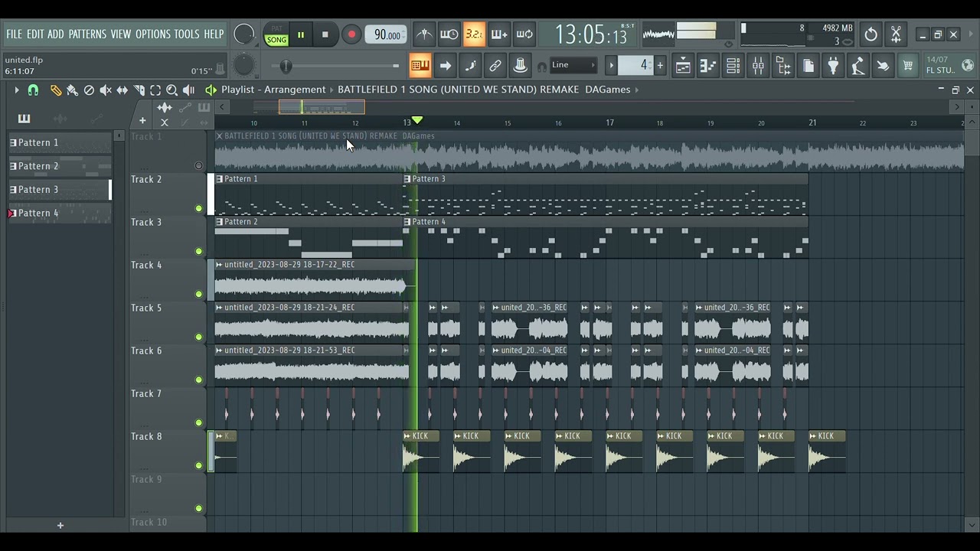Select the zoom magnifier tool in Playlist

tap(172, 90)
